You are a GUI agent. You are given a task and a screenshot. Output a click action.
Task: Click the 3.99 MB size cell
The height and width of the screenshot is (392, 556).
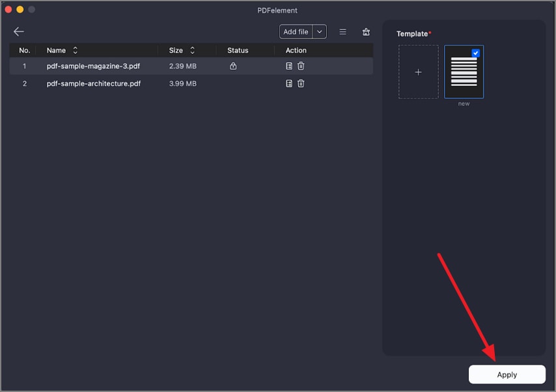click(182, 83)
